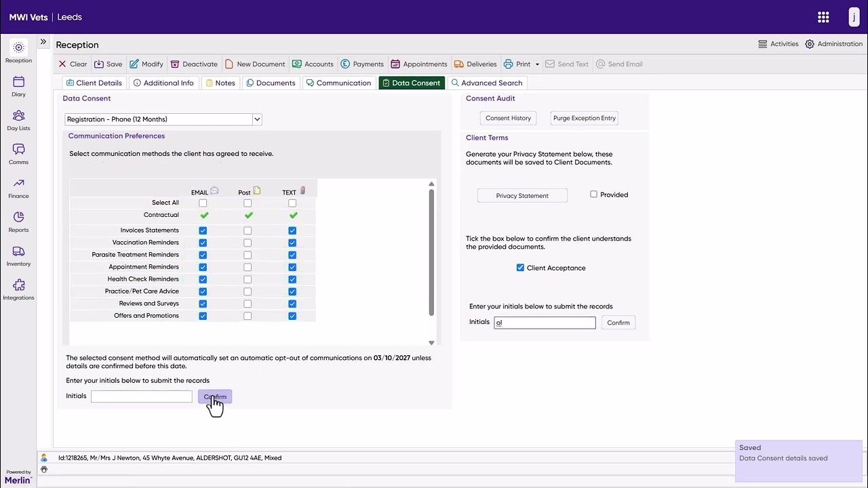The height and width of the screenshot is (488, 868).
Task: Click the Print toolbar button
Action: tap(517, 64)
